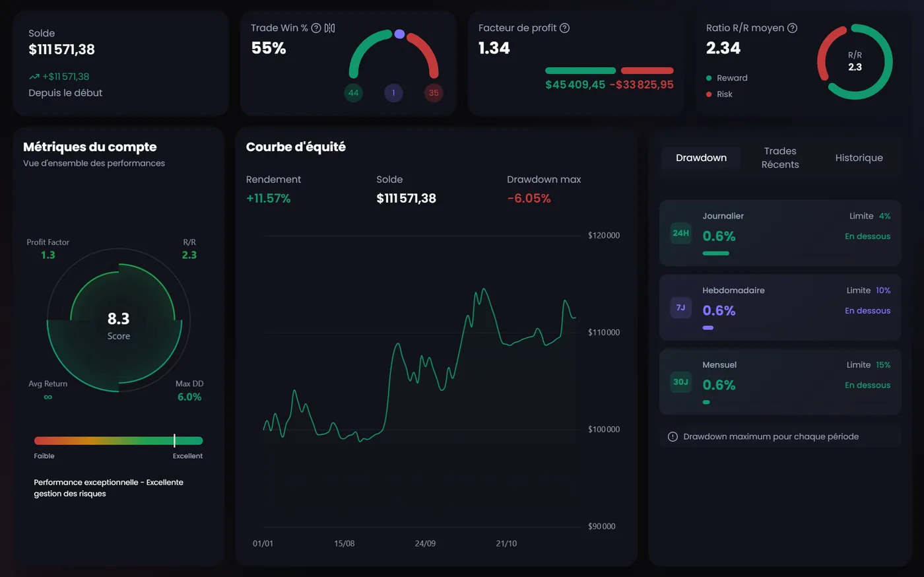Click the $100 000 axis label

(x=604, y=430)
